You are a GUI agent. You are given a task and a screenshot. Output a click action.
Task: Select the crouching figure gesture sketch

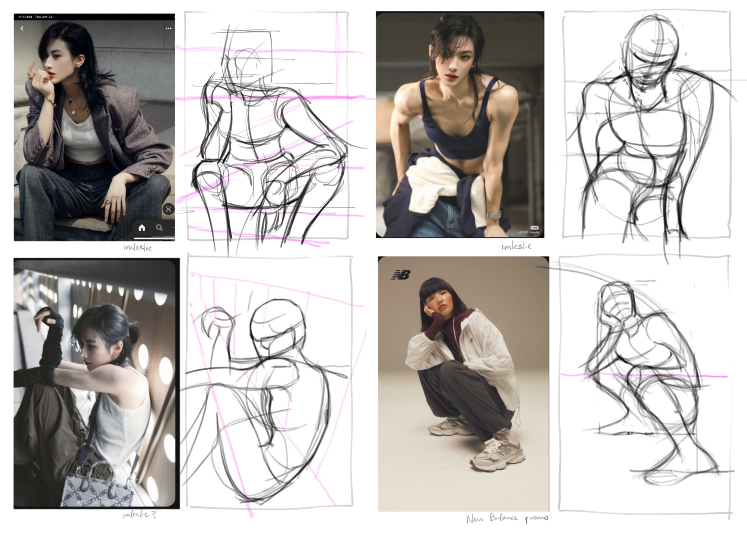pos(644,385)
